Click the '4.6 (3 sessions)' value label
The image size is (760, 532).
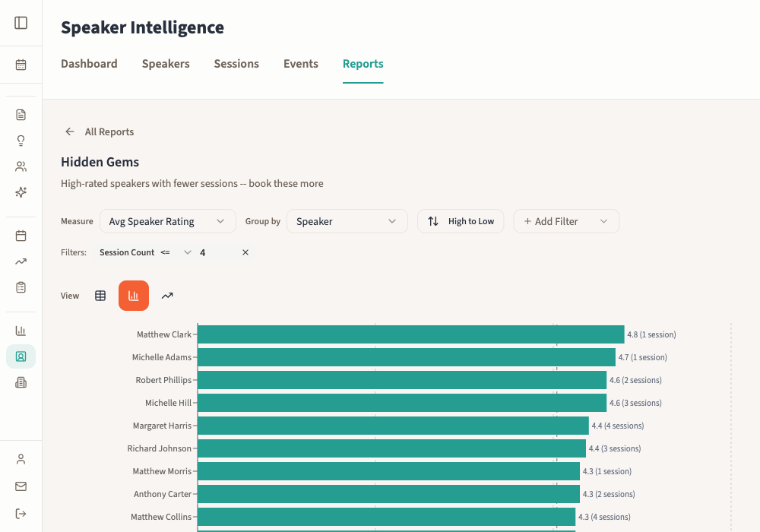(635, 403)
